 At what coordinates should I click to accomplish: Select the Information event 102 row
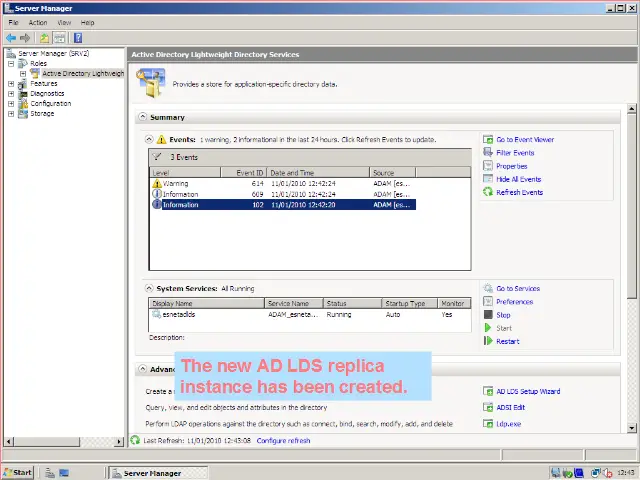click(x=283, y=204)
